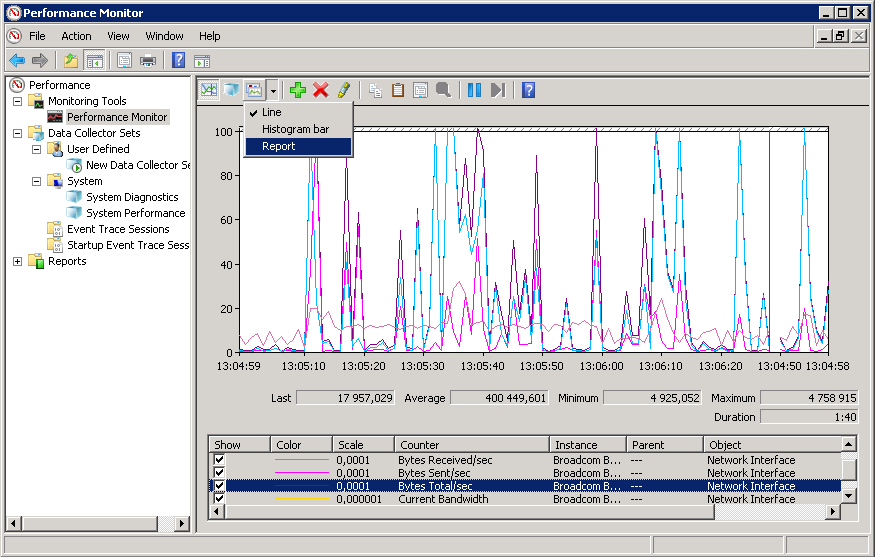This screenshot has height=557, width=875.
Task: Click the View Current Activity graph icon
Action: [x=209, y=90]
